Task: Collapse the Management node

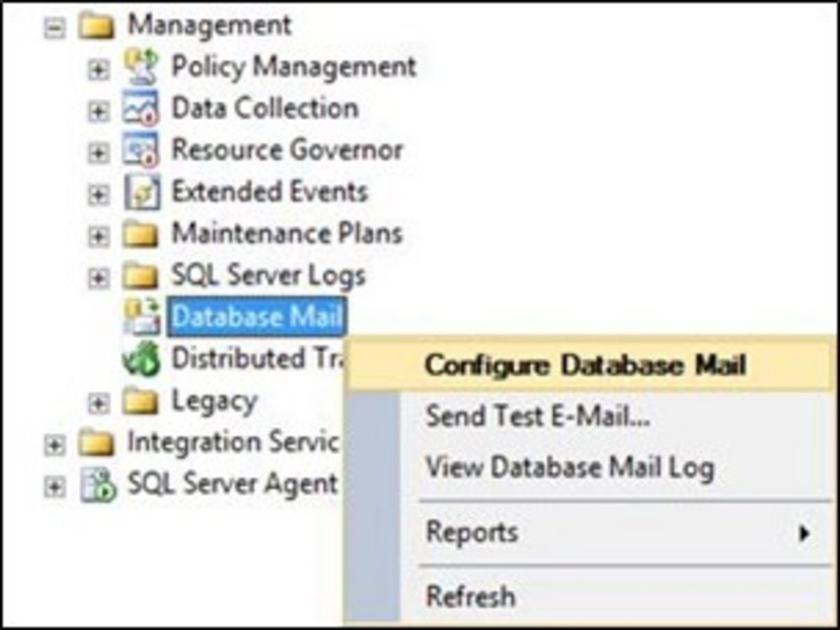Action: pos(55,26)
